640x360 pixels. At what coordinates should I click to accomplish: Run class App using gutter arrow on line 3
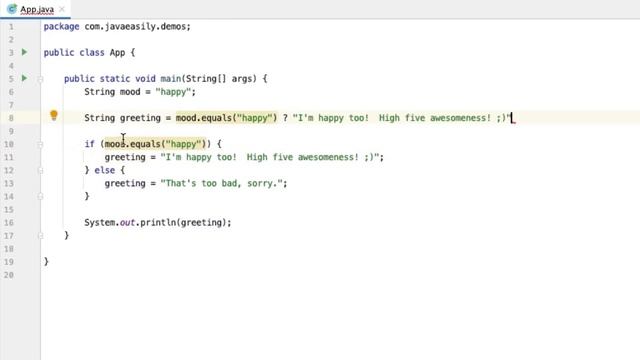24,52
